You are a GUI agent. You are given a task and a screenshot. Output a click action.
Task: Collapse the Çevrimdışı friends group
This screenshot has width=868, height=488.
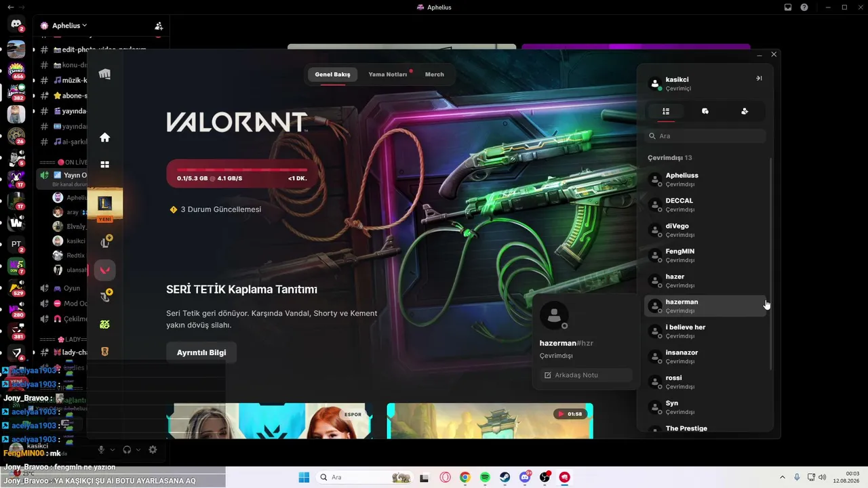click(670, 158)
